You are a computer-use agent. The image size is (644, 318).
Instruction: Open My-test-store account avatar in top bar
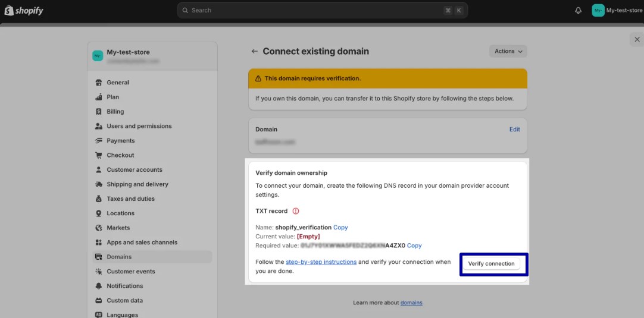click(598, 10)
